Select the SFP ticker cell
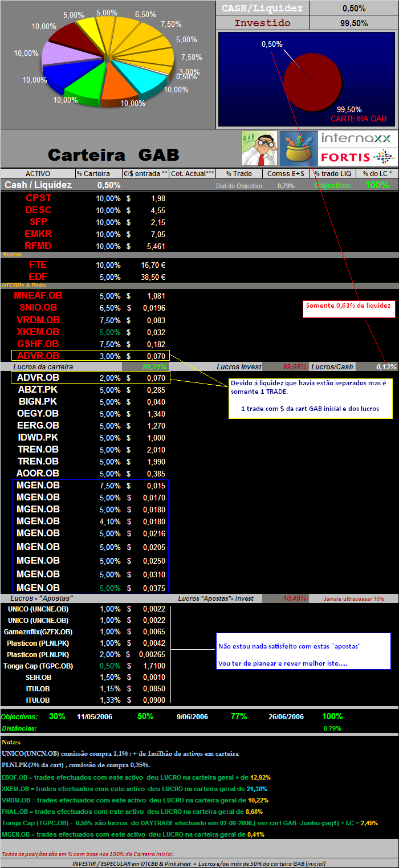 point(38,222)
